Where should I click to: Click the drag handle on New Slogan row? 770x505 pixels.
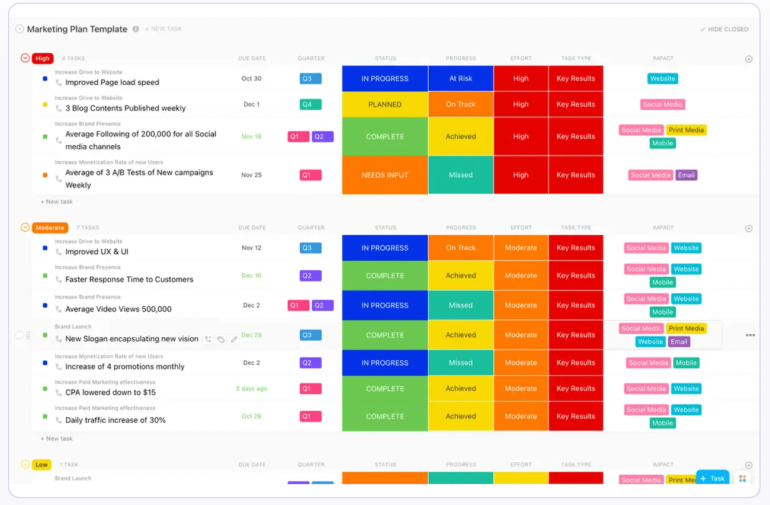click(28, 335)
